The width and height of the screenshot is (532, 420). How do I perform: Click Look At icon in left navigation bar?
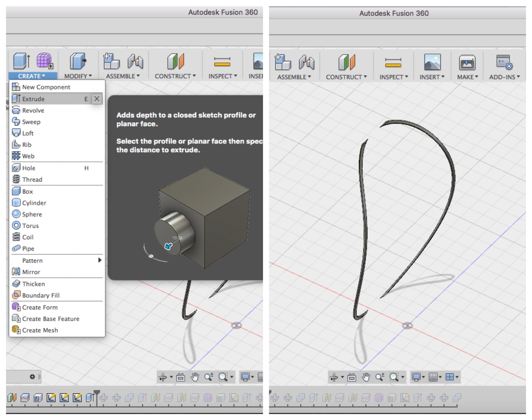[x=180, y=377]
